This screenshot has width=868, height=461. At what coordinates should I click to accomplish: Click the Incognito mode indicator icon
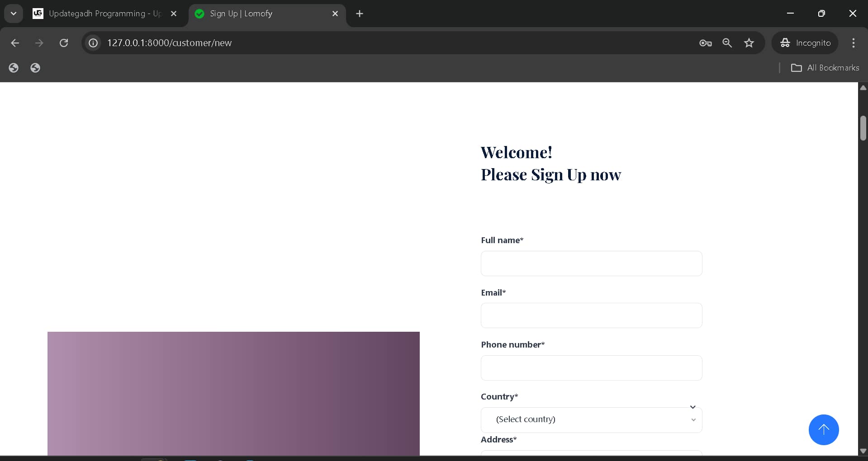click(x=785, y=42)
